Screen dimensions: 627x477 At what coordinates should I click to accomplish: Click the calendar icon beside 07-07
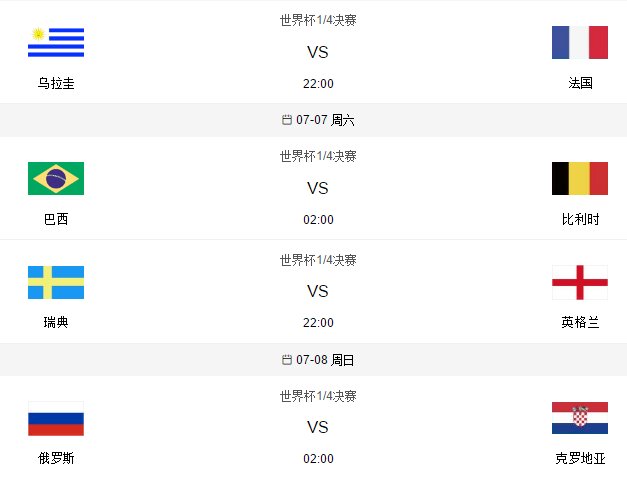pyautogui.click(x=287, y=120)
